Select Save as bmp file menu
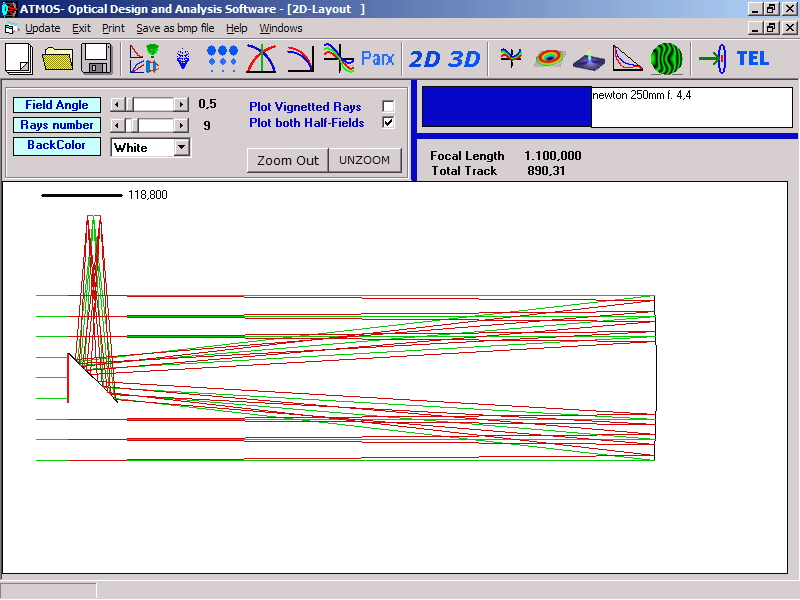The image size is (800, 600). (175, 28)
